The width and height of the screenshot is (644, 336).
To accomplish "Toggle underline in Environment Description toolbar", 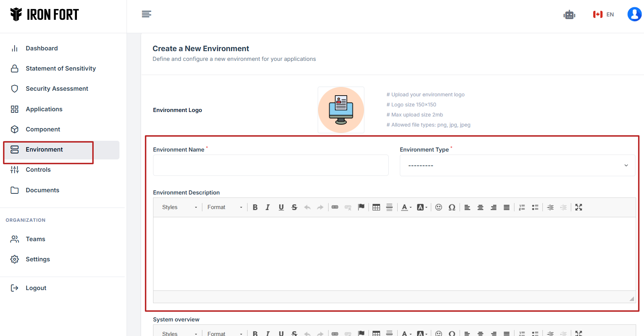I will tap(281, 207).
